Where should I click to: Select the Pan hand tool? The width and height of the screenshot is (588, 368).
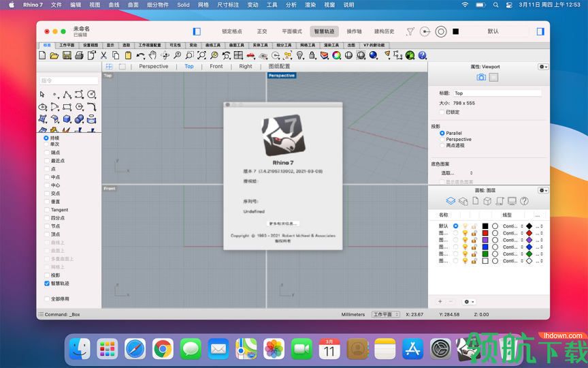[x=152, y=56]
